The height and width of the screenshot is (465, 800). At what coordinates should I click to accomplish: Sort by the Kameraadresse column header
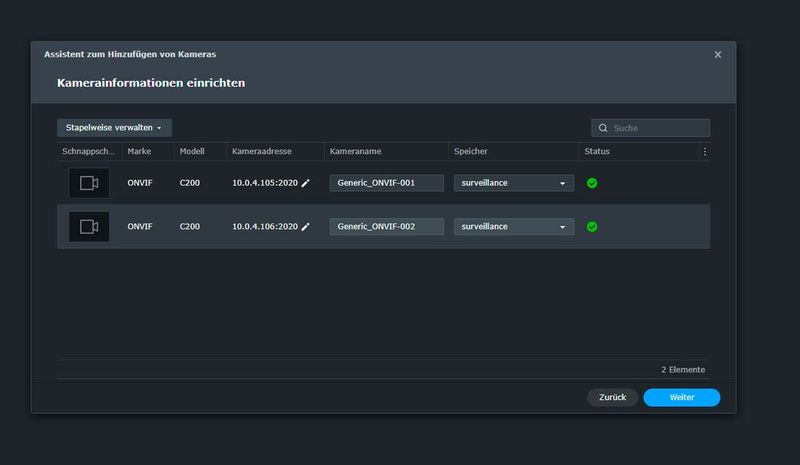pyautogui.click(x=262, y=152)
